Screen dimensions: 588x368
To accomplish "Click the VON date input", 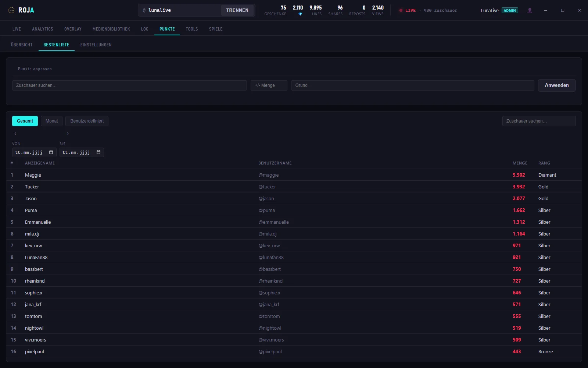I will click(x=34, y=152).
